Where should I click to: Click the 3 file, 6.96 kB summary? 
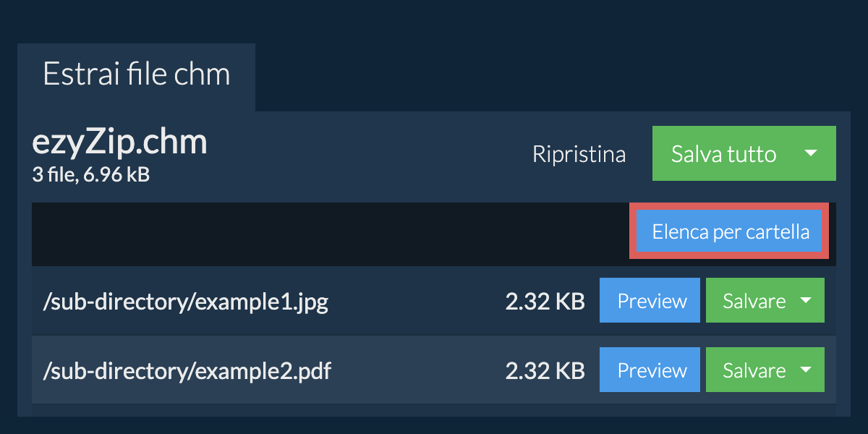coord(91,174)
